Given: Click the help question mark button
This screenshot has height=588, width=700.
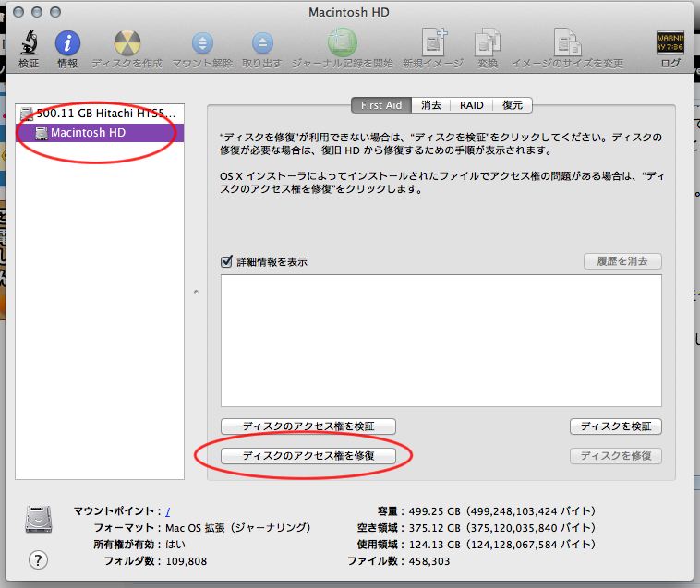Looking at the screenshot, I should click(x=38, y=559).
